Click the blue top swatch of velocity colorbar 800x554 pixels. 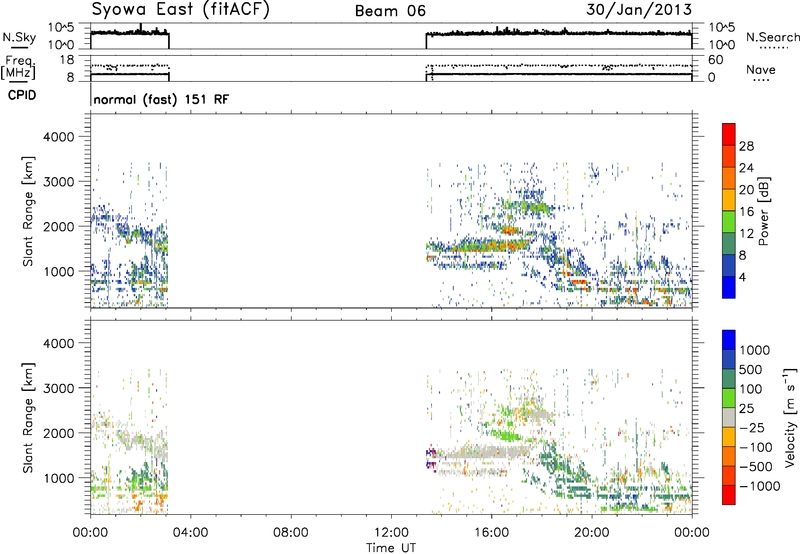[729, 340]
